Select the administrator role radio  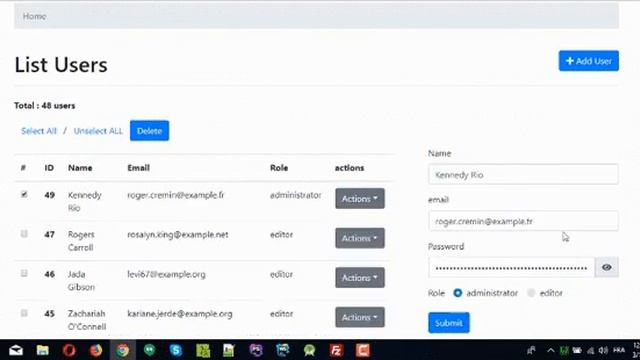click(x=458, y=293)
